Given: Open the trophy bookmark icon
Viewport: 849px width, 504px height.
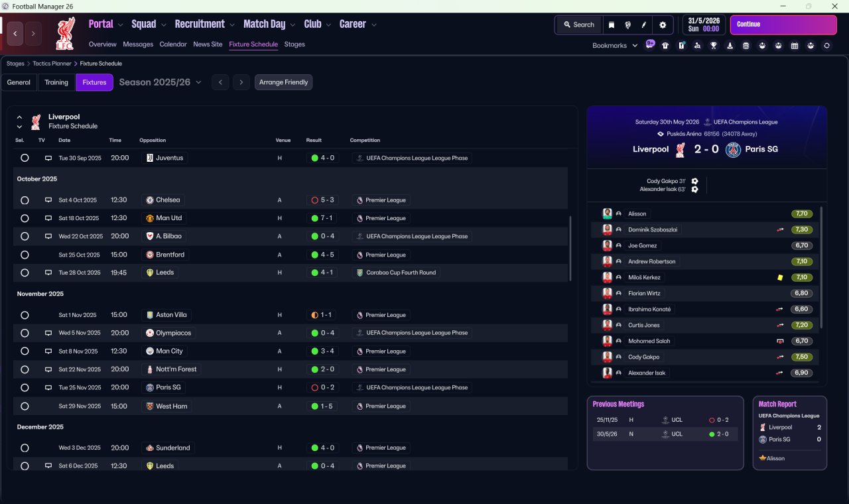Looking at the screenshot, I should coord(714,46).
